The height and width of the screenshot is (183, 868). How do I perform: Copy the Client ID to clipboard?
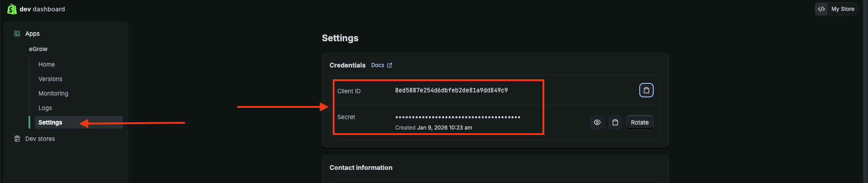646,90
